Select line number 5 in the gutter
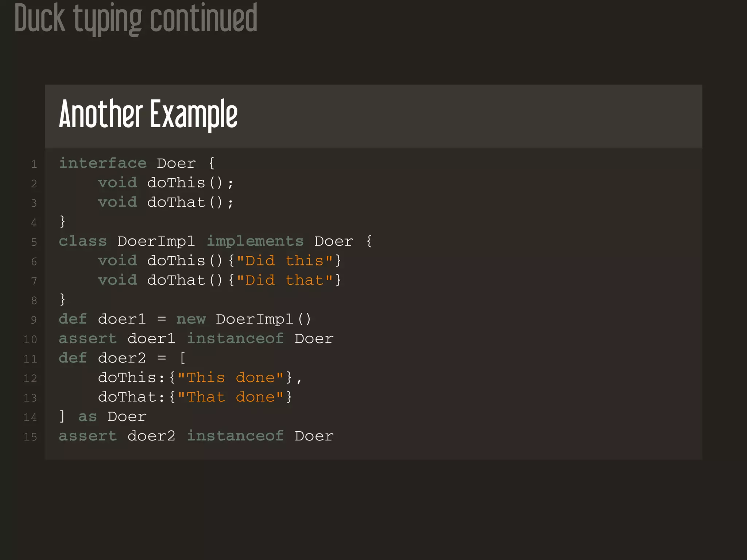 [x=34, y=242]
